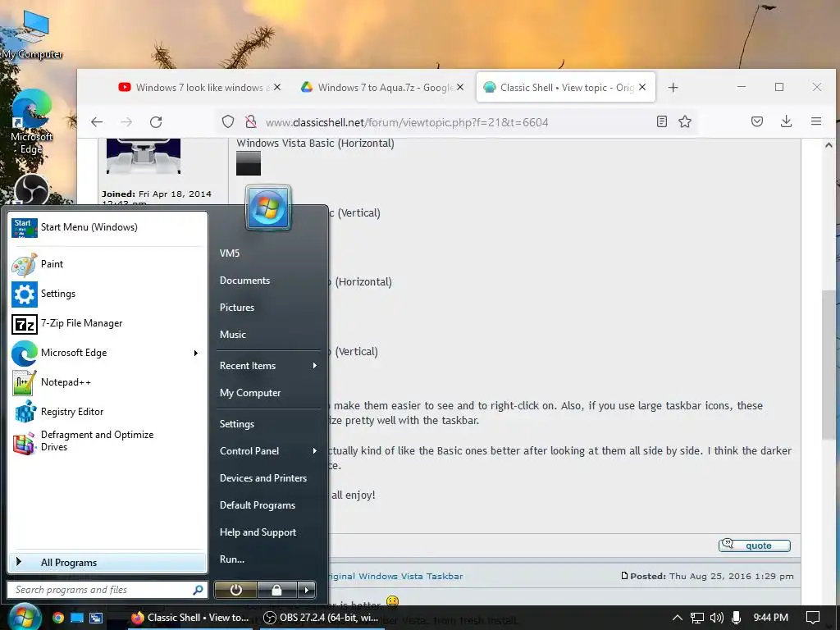Image resolution: width=840 pixels, height=630 pixels.
Task: Close the Classic Shell tab
Action: [642, 87]
